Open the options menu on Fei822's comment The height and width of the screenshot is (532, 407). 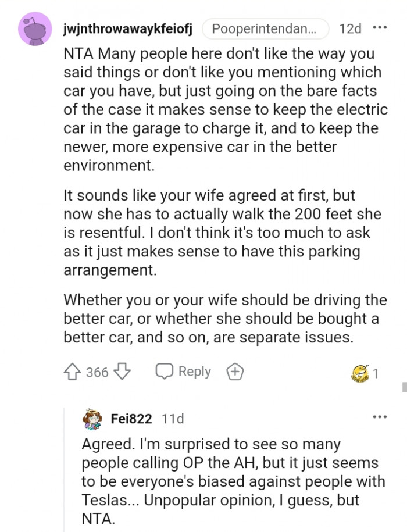coord(380,416)
